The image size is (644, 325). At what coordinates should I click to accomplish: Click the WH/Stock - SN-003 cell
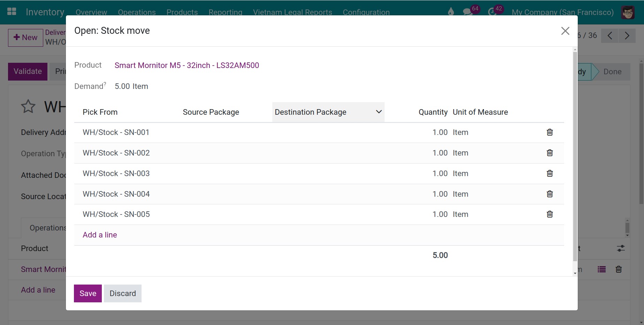point(116,173)
